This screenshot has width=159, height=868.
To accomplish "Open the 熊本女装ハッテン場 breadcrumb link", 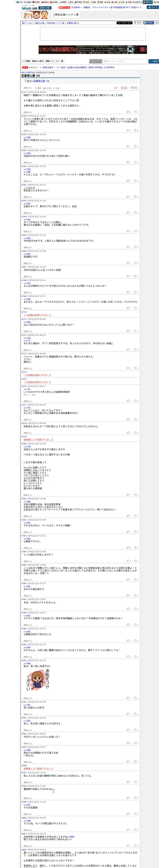I will (56, 23).
